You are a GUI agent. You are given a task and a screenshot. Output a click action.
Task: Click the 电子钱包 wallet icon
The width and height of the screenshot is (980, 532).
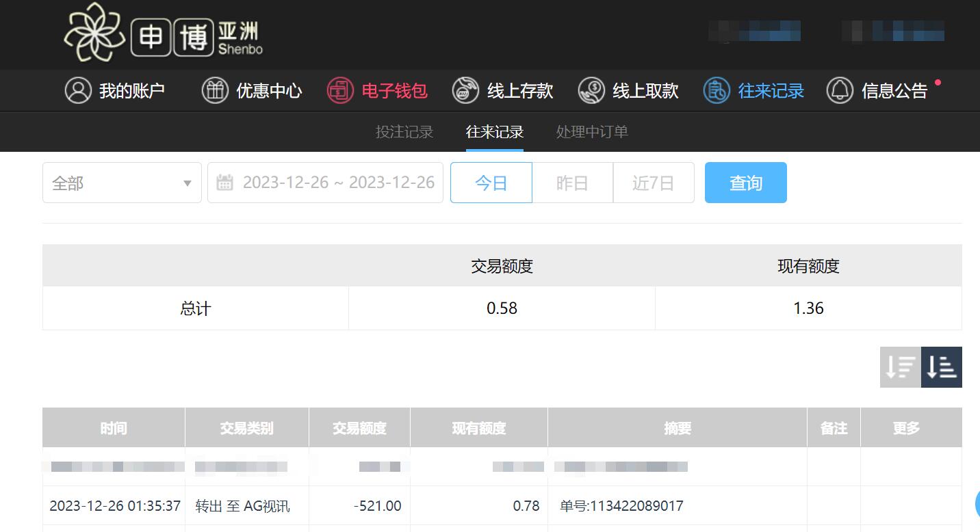pyautogui.click(x=340, y=90)
